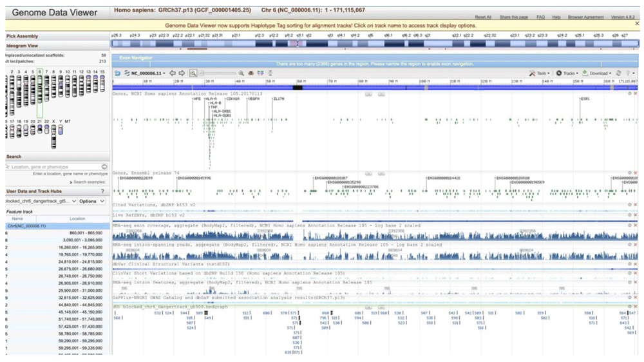Click the black selection on the blue overview ruler
The width and height of the screenshot is (644, 362).
[x=298, y=88]
